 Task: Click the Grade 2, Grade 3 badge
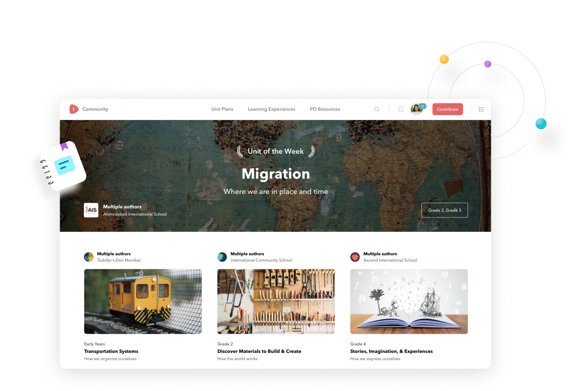(444, 210)
